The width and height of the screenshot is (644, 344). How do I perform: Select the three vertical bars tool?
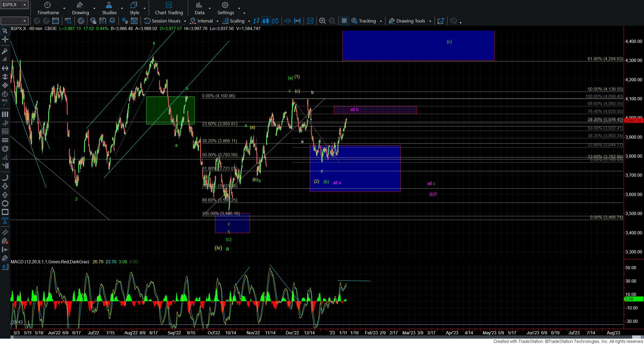pos(5,114)
